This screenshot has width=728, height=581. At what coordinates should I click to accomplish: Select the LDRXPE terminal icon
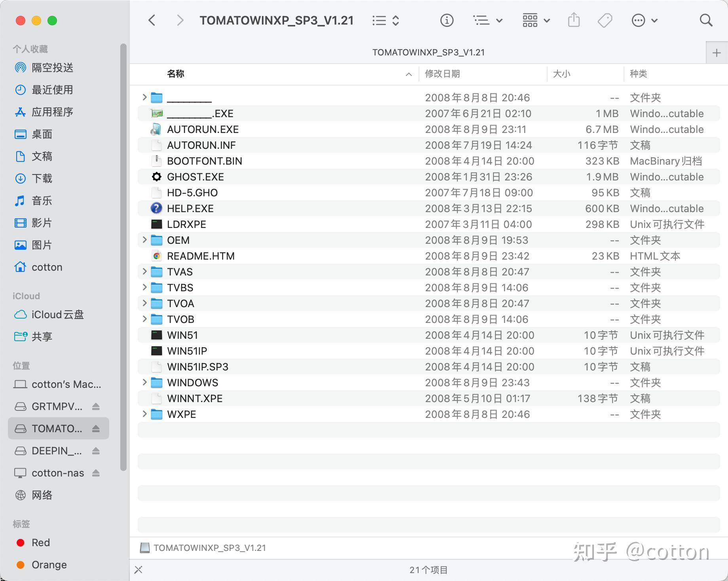[x=157, y=224]
